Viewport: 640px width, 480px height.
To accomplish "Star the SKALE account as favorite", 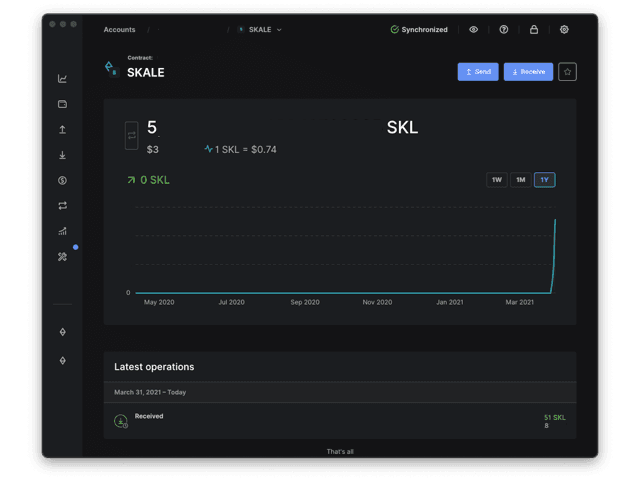I will (x=567, y=72).
